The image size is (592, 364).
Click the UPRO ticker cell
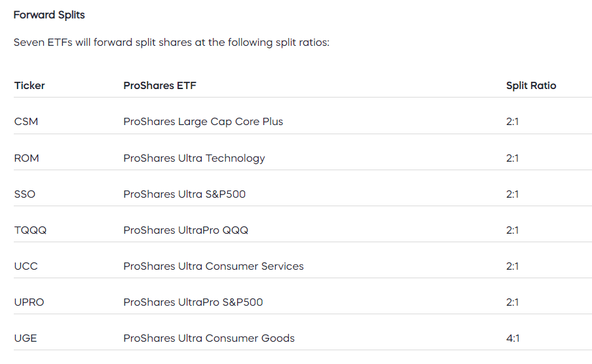click(29, 302)
